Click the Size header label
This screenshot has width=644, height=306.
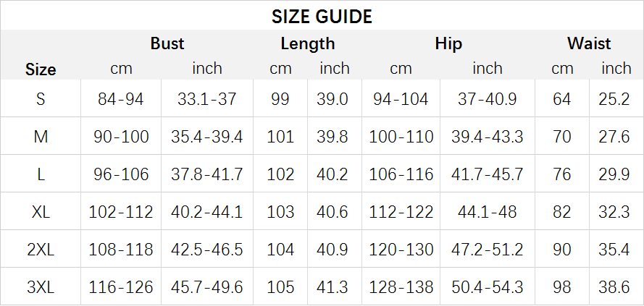pyautogui.click(x=41, y=69)
